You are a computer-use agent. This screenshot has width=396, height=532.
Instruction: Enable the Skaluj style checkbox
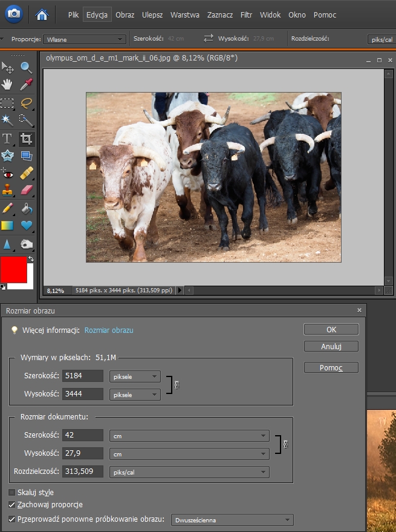pyautogui.click(x=12, y=492)
